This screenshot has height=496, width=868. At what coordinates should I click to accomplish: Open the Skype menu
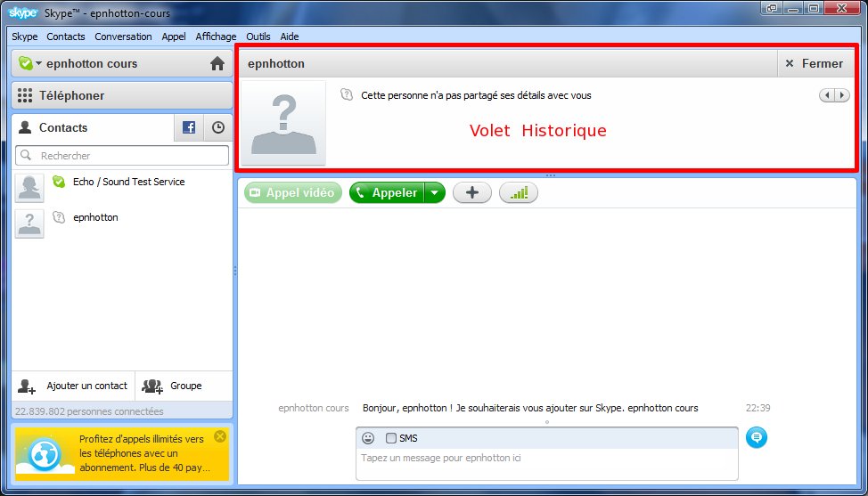[x=25, y=37]
